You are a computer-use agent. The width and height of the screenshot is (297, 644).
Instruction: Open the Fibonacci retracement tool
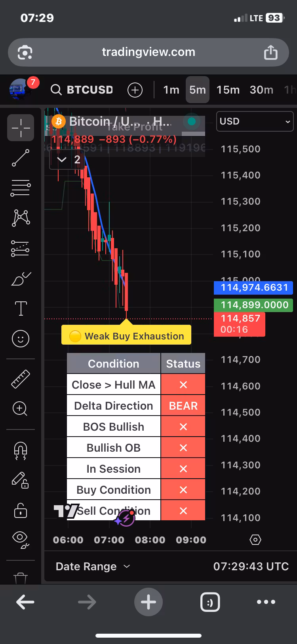pyautogui.click(x=21, y=188)
